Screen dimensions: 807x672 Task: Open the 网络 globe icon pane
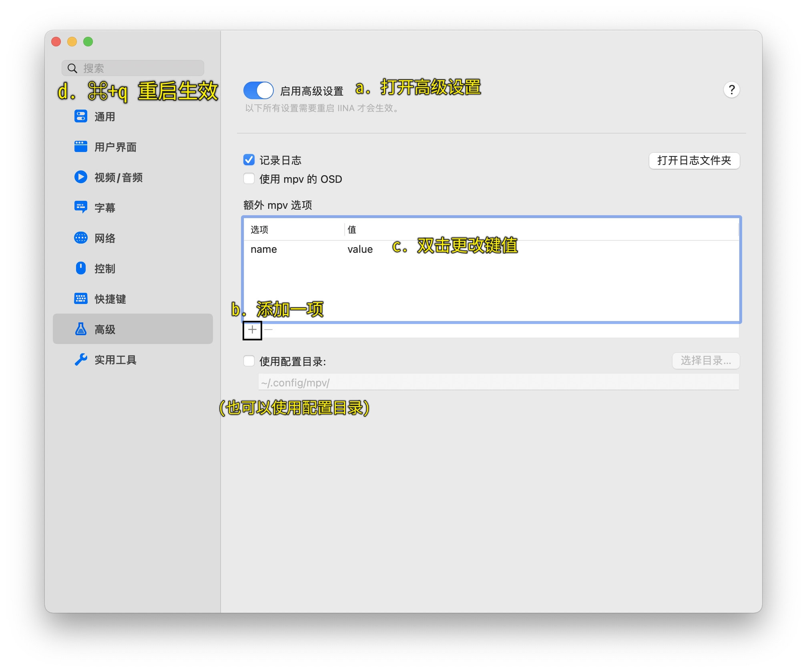coord(81,238)
